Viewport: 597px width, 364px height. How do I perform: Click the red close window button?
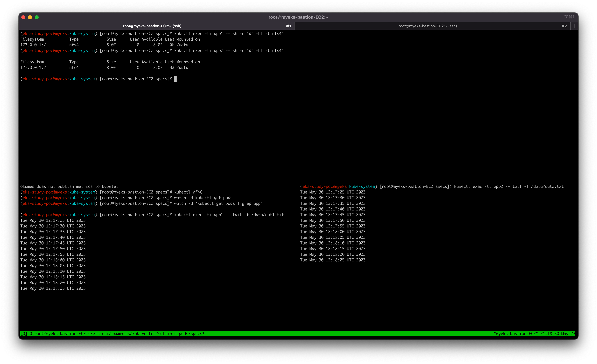[23, 17]
